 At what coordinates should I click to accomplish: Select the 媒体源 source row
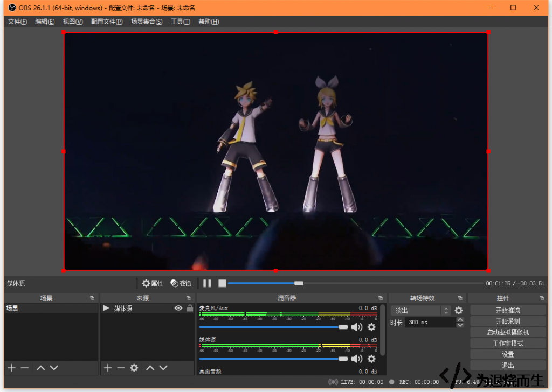pyautogui.click(x=147, y=309)
